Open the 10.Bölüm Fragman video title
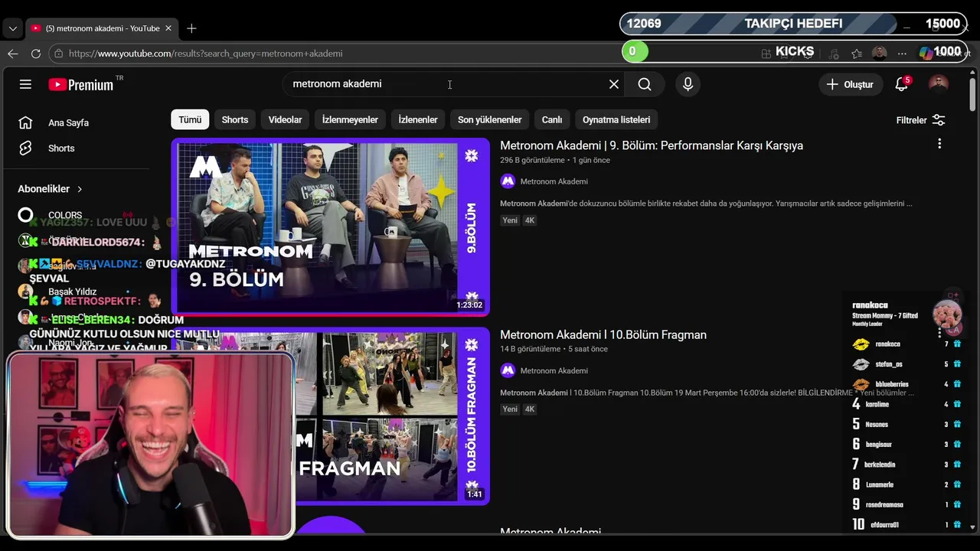Image resolution: width=980 pixels, height=551 pixels. point(603,334)
